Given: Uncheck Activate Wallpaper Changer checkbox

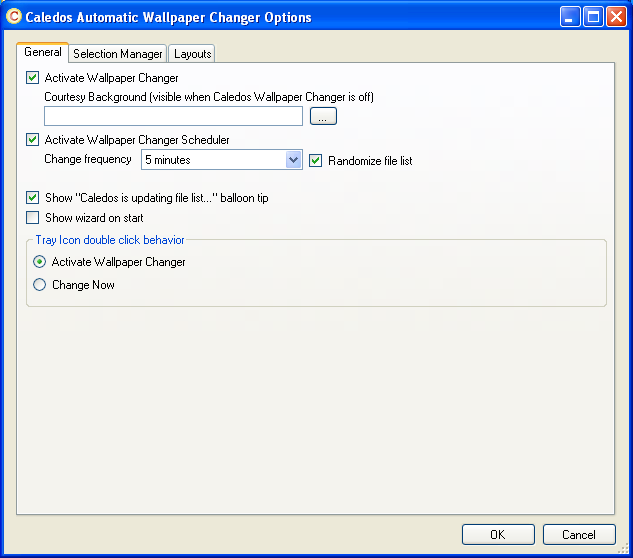Looking at the screenshot, I should (x=33, y=78).
